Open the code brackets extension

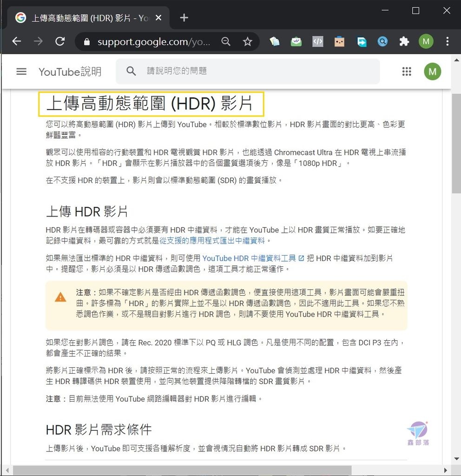(318, 41)
